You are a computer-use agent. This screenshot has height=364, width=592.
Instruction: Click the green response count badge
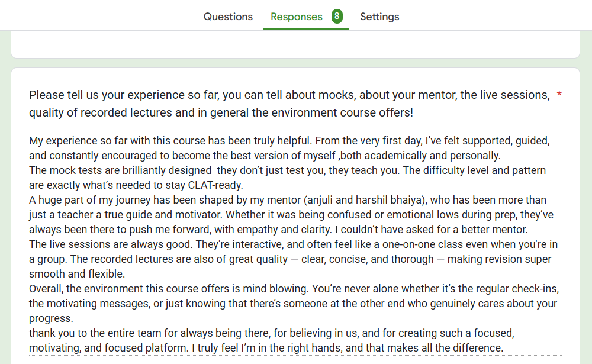pos(337,16)
